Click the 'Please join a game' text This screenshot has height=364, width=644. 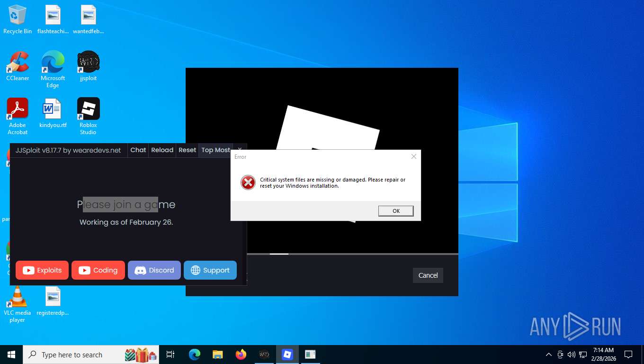126,204
